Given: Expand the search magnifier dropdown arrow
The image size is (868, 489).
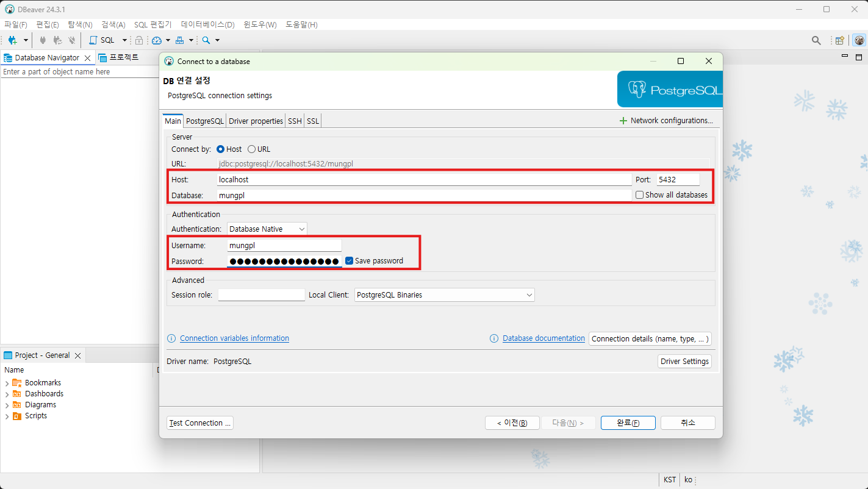Looking at the screenshot, I should (x=217, y=40).
